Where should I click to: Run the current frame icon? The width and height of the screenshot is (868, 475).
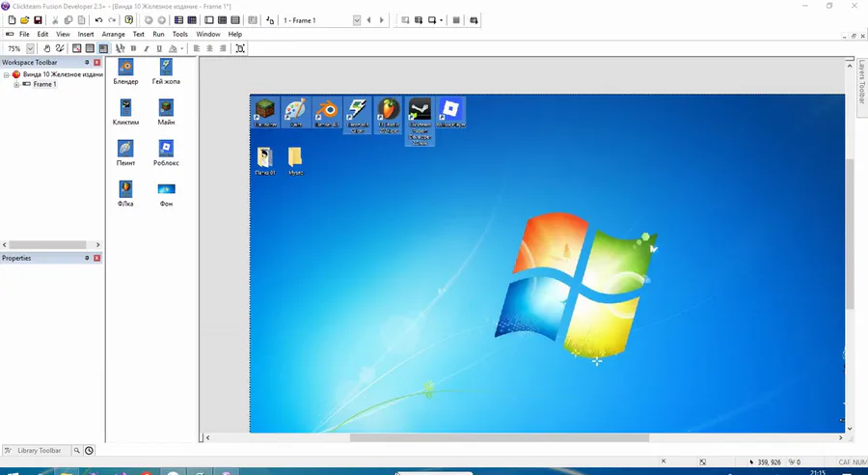tap(432, 20)
